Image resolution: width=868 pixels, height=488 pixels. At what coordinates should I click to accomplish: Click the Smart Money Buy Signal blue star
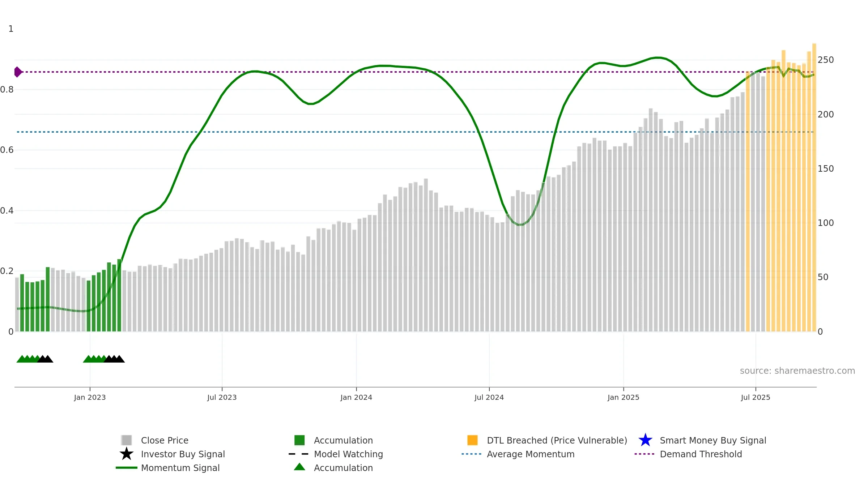[645, 440]
